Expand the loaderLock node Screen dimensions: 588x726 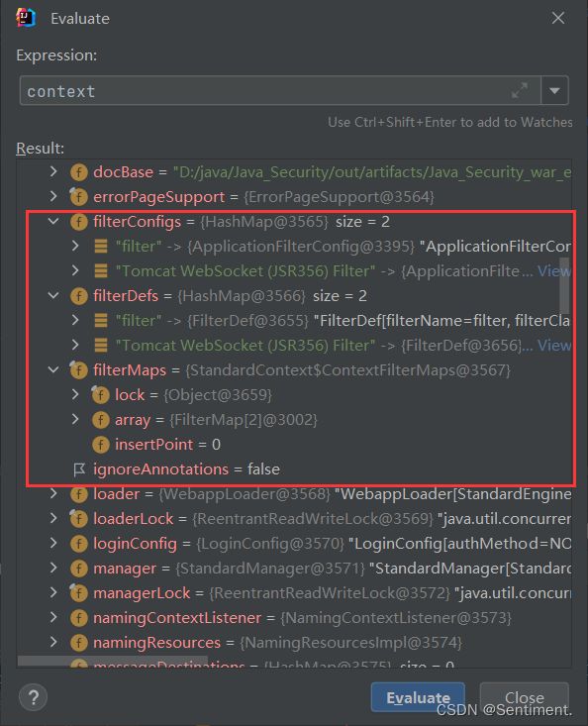tap(53, 518)
